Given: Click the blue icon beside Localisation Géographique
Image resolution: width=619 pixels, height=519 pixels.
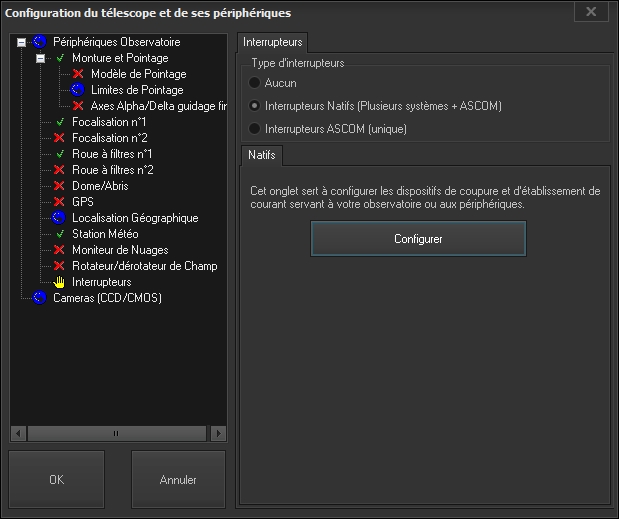Looking at the screenshot, I should click(x=59, y=218).
